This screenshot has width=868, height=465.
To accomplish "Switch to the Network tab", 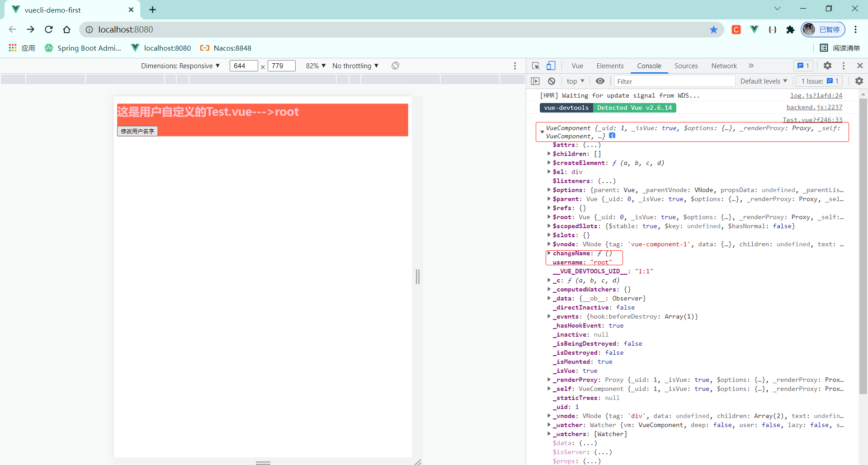I will point(724,66).
